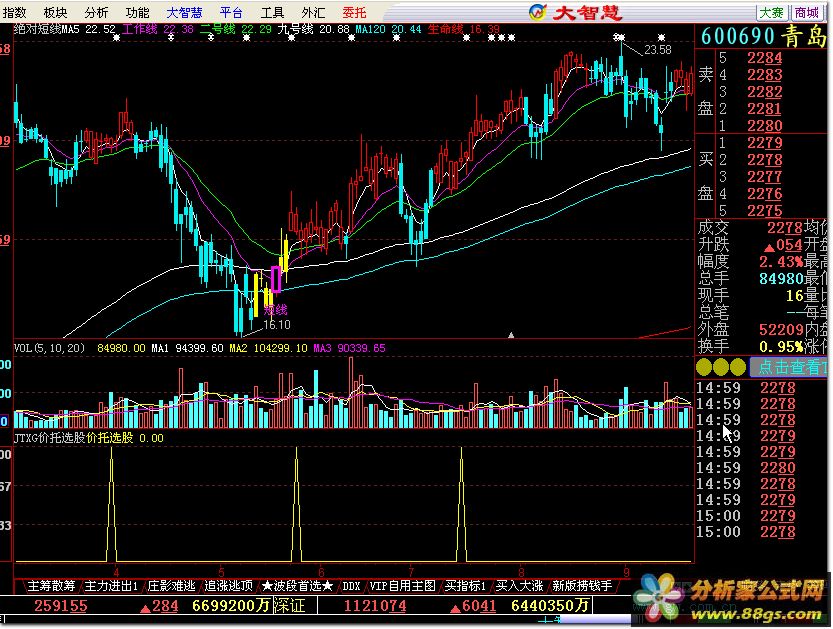Click the 259155 index value in status bar

(x=61, y=605)
